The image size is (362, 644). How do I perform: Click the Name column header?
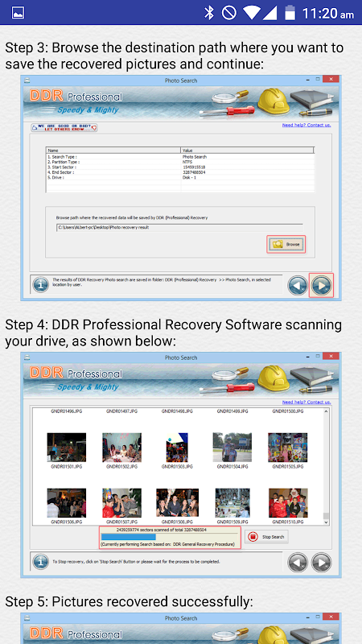coord(113,151)
